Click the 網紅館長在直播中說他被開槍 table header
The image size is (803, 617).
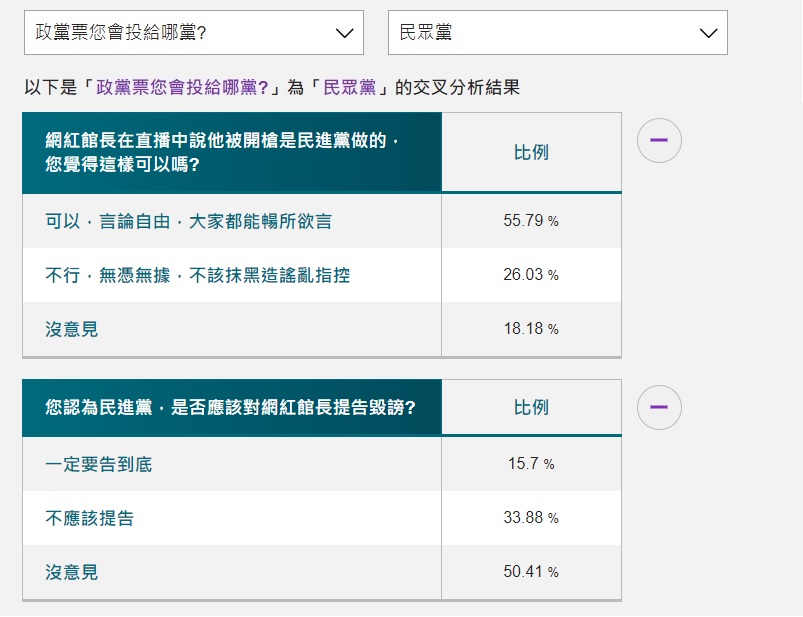pos(232,152)
